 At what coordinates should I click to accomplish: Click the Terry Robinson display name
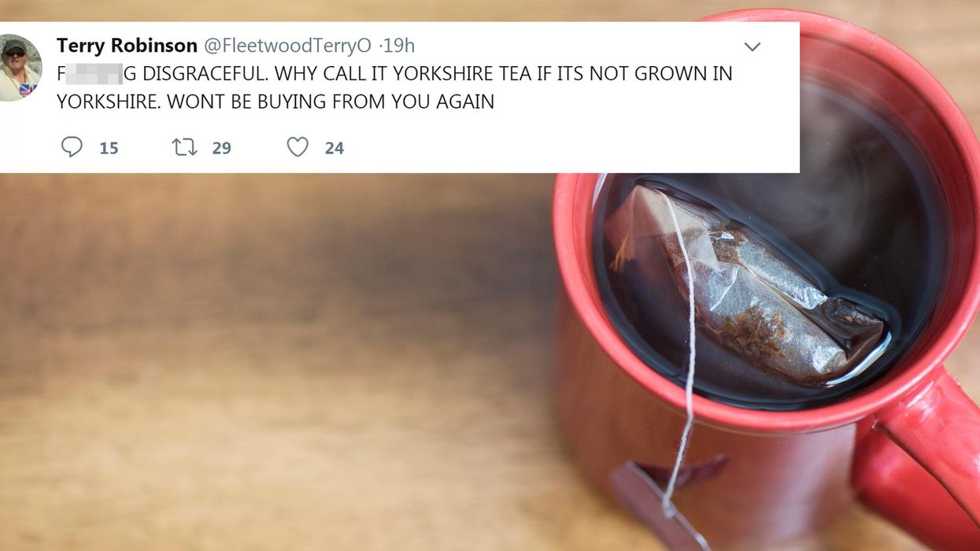(x=127, y=46)
